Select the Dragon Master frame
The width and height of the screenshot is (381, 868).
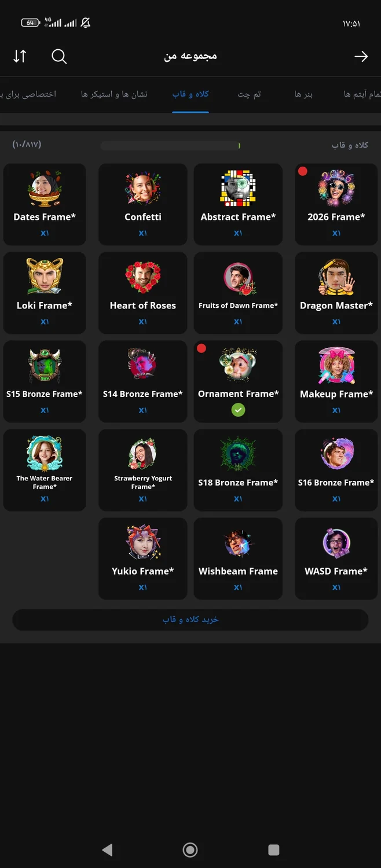pyautogui.click(x=336, y=293)
